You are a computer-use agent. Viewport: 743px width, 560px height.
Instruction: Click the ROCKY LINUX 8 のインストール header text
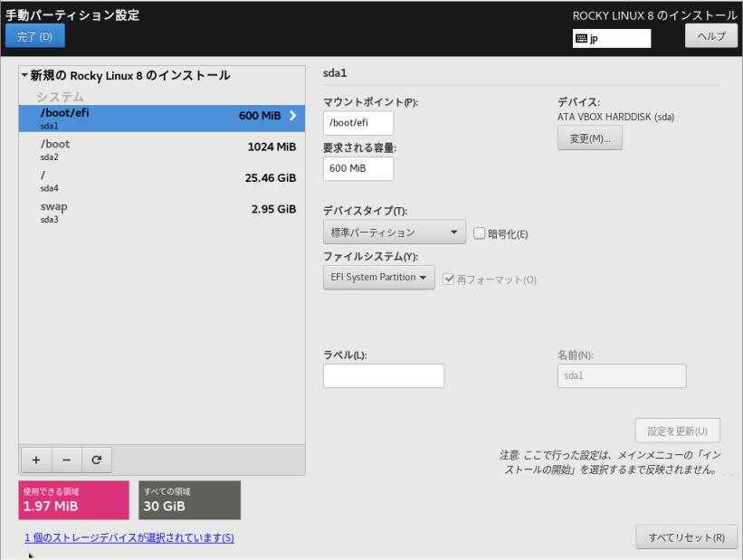coord(655,15)
